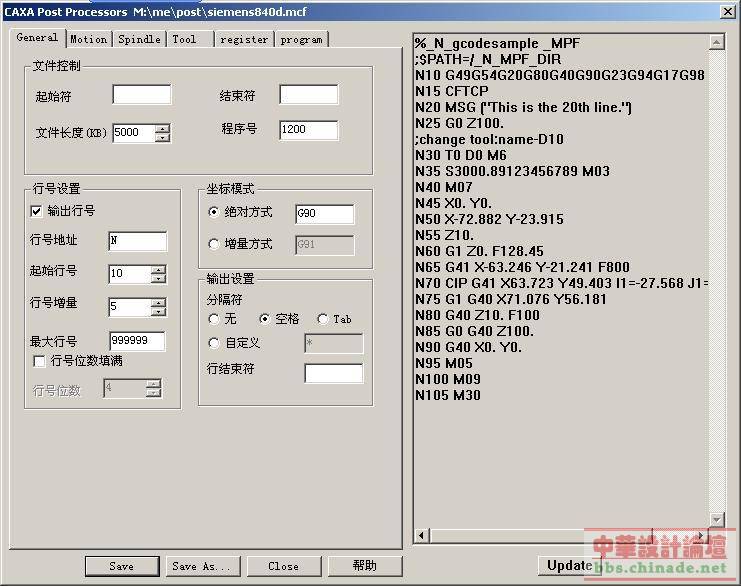Click line N30 T0 D0 M6
The width and height of the screenshot is (741, 586).
[461, 155]
